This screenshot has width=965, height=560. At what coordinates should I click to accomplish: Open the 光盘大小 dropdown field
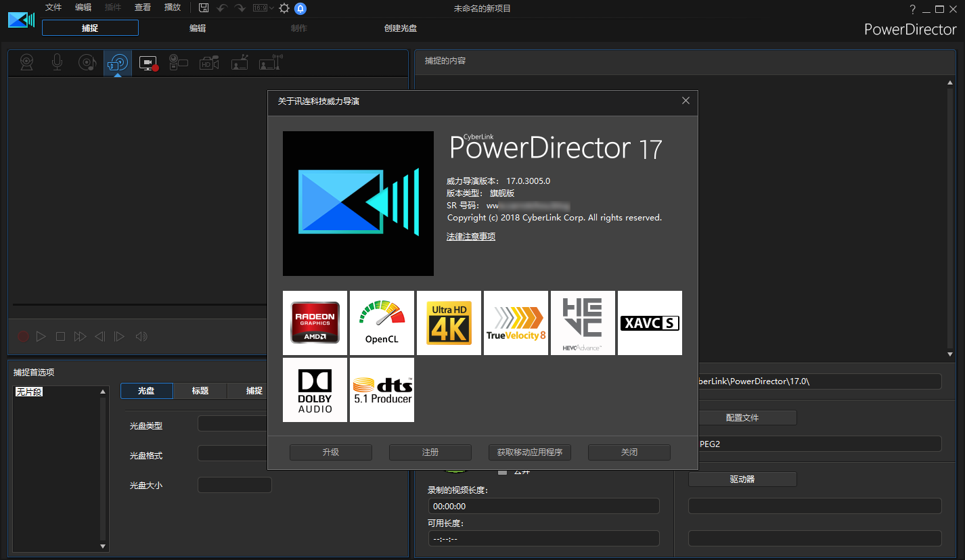[x=235, y=485]
